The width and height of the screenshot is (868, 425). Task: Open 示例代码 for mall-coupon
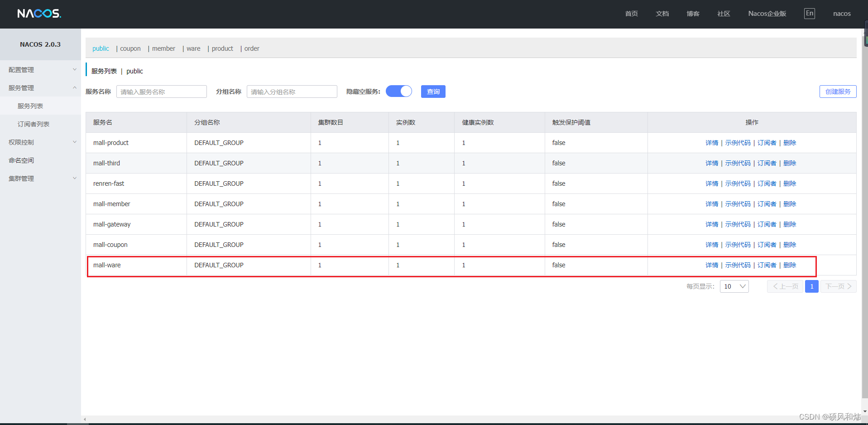738,245
